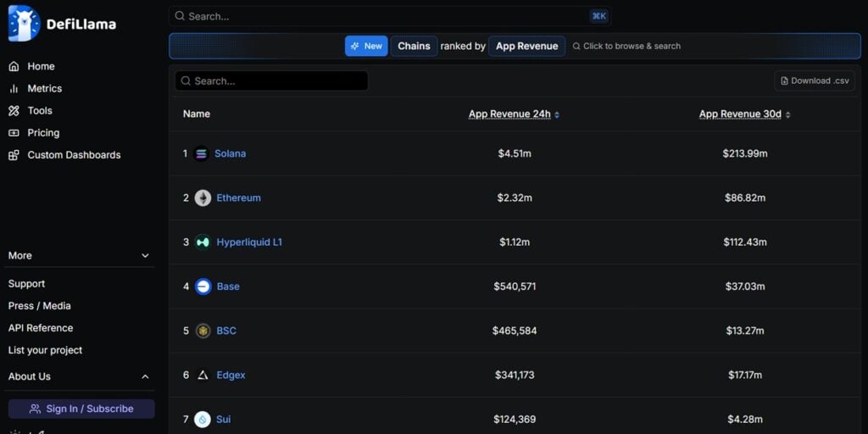Click the Ethereum logo icon
The width and height of the screenshot is (868, 434).
click(x=203, y=198)
